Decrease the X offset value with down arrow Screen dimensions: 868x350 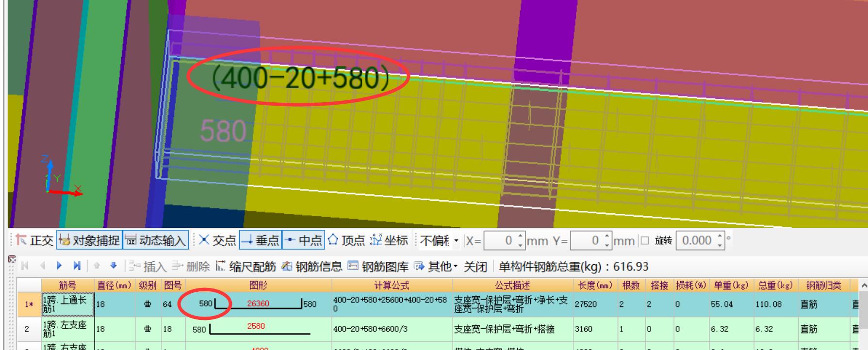click(x=521, y=245)
